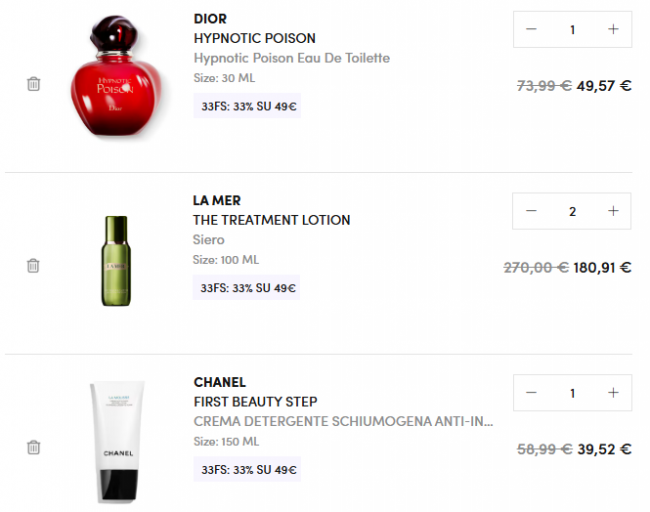The width and height of the screenshot is (650, 512).
Task: Select the 33FS promo badge under La Mer
Action: (x=246, y=288)
